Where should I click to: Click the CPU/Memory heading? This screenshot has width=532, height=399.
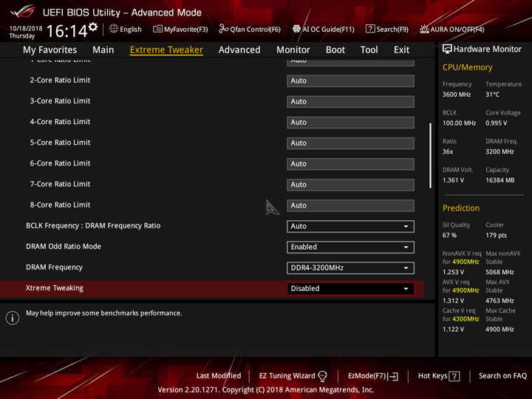point(468,67)
